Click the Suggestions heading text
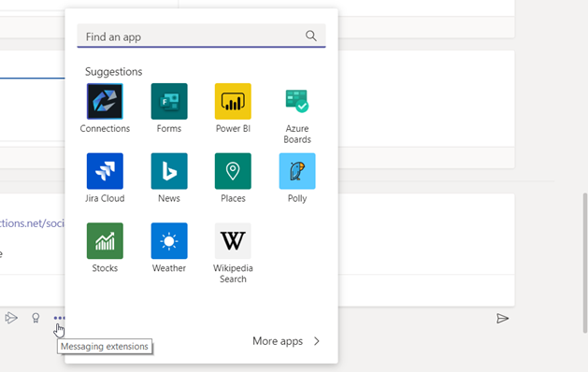This screenshot has width=588, height=372. click(114, 71)
